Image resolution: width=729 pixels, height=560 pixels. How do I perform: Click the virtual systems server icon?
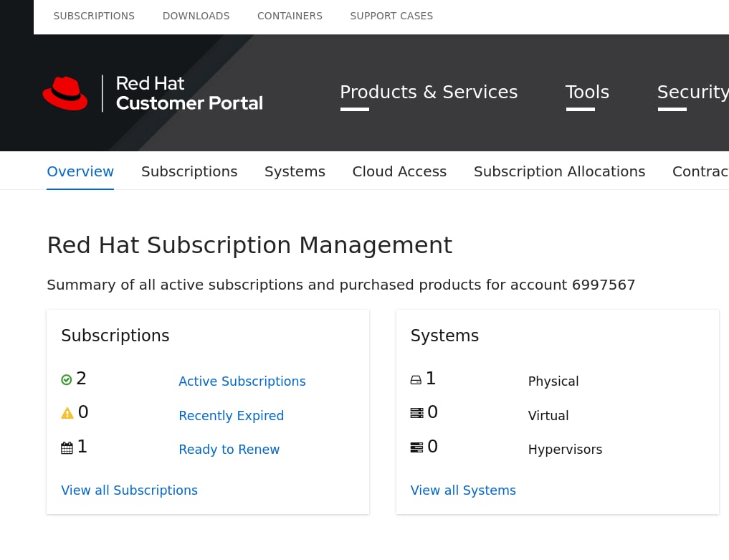click(416, 413)
